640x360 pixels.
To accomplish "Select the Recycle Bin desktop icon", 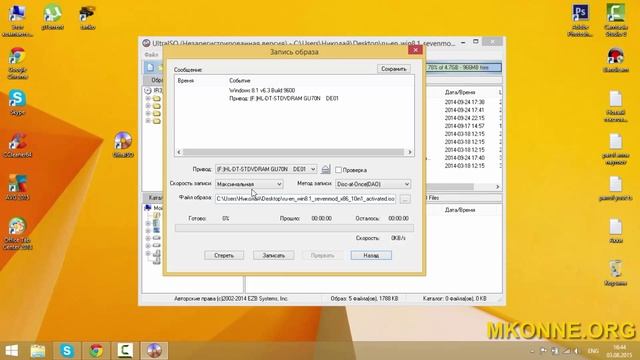I will pos(616,273).
